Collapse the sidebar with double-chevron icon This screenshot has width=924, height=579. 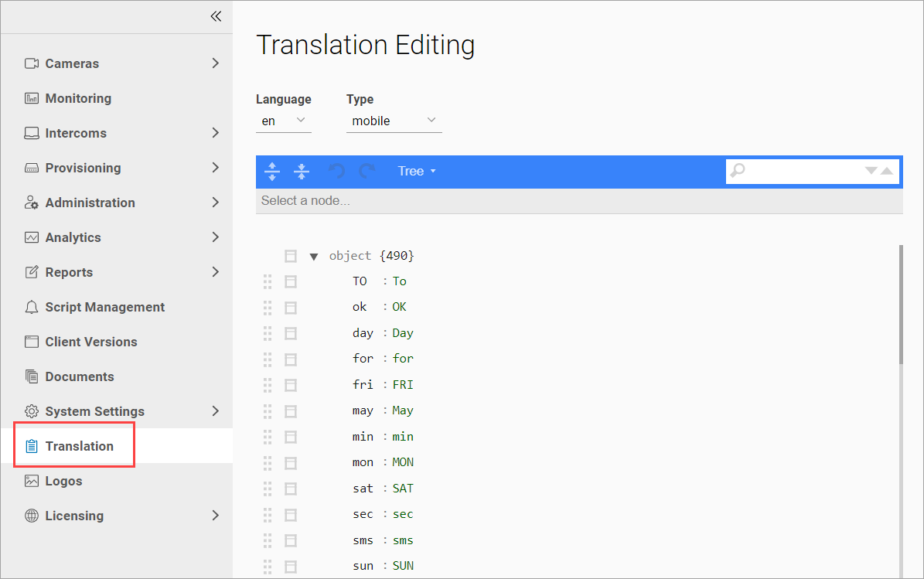[x=216, y=16]
